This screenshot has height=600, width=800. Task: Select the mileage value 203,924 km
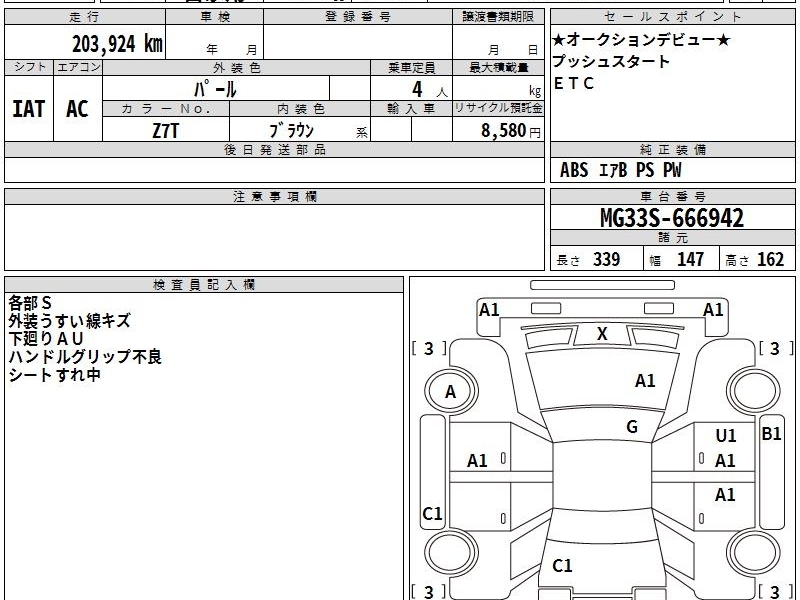117,44
